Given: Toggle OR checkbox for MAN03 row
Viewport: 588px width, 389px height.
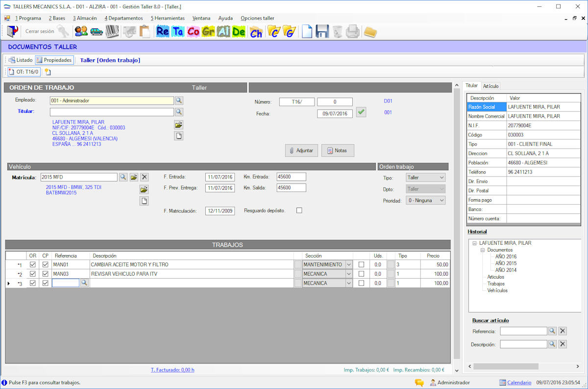Looking at the screenshot, I should click(33, 274).
